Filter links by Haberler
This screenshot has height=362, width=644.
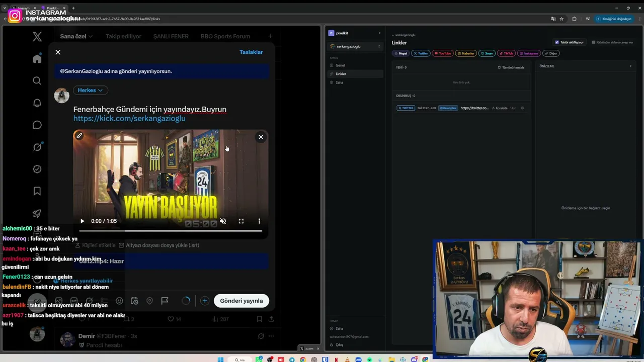(466, 53)
